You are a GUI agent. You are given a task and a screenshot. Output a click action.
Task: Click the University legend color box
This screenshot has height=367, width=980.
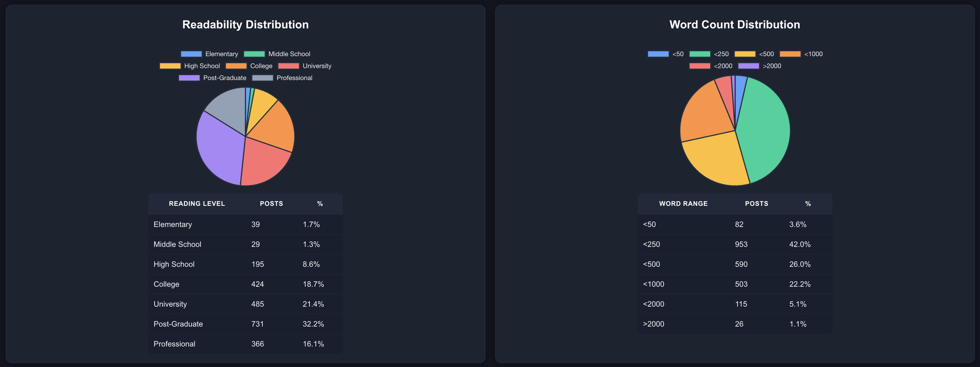[x=288, y=66]
